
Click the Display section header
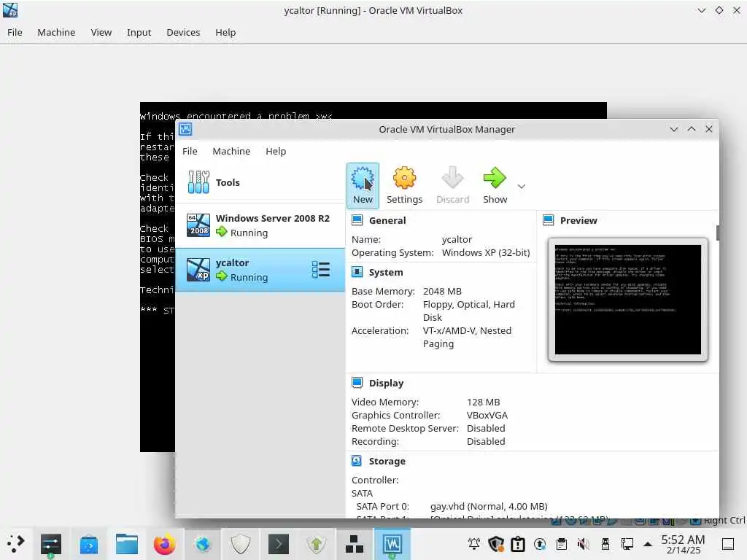386,383
